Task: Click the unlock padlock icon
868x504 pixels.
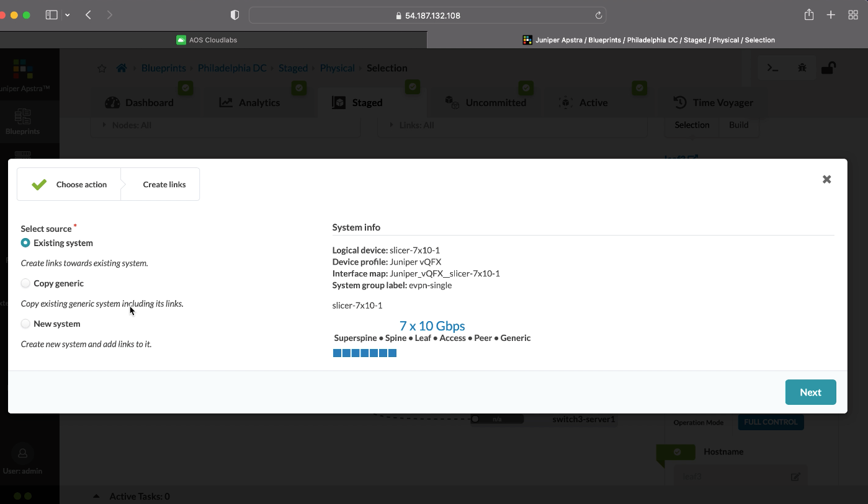Action: (x=828, y=68)
